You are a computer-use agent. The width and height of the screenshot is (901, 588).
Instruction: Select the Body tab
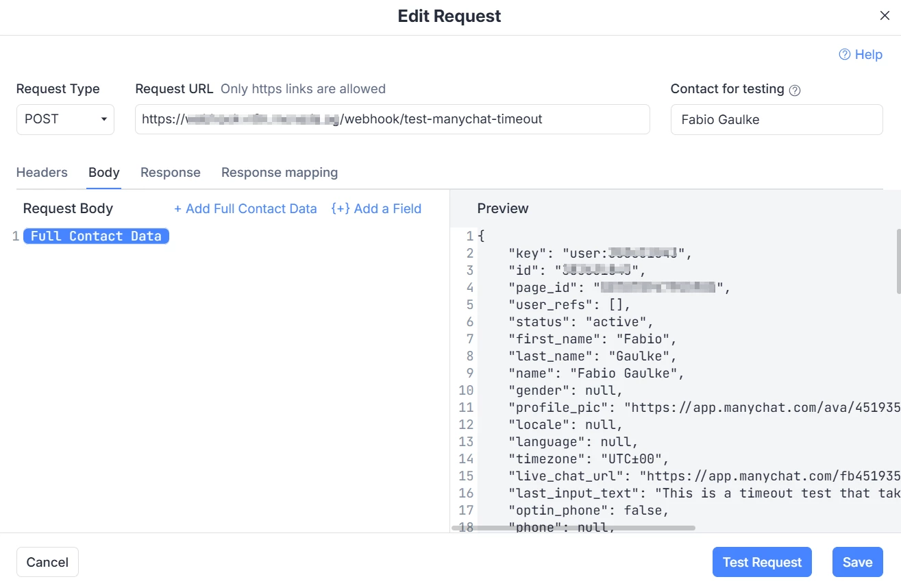(104, 173)
